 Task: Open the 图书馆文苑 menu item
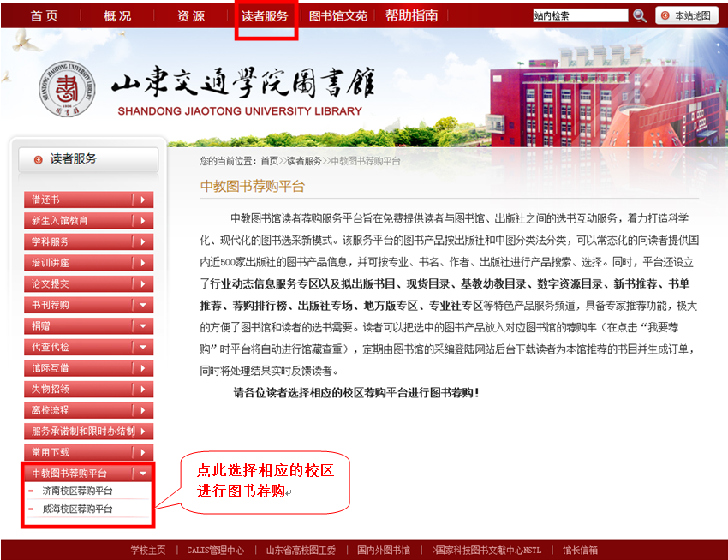(338, 16)
